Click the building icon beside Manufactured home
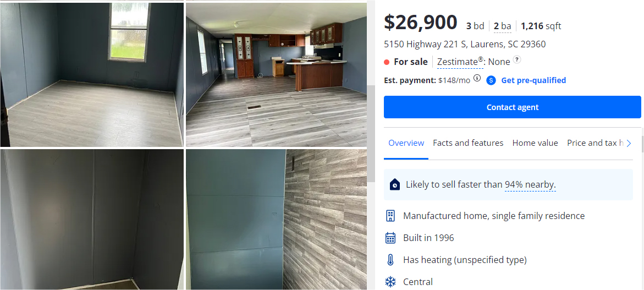Screen dimensions: 644x290 pos(390,216)
